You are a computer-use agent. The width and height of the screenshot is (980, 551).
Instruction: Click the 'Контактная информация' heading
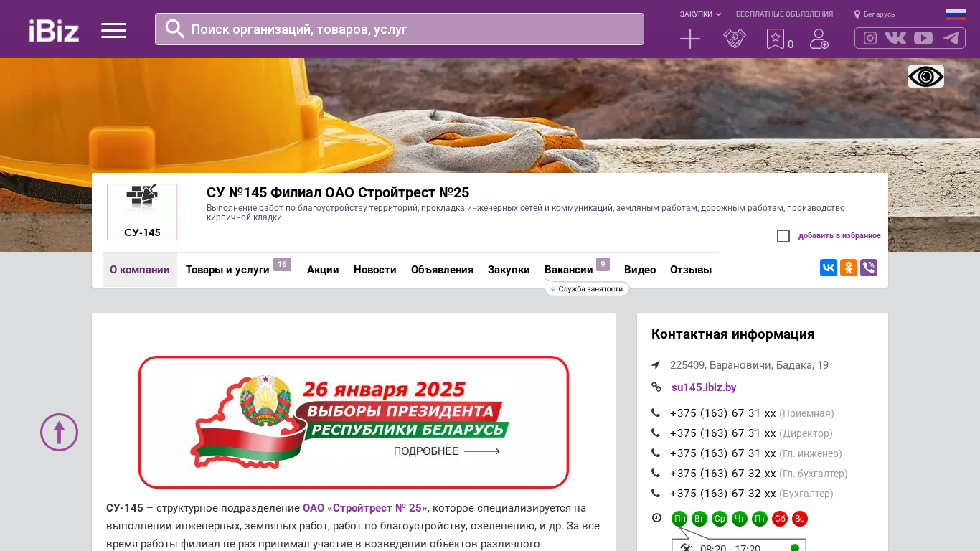pos(733,334)
